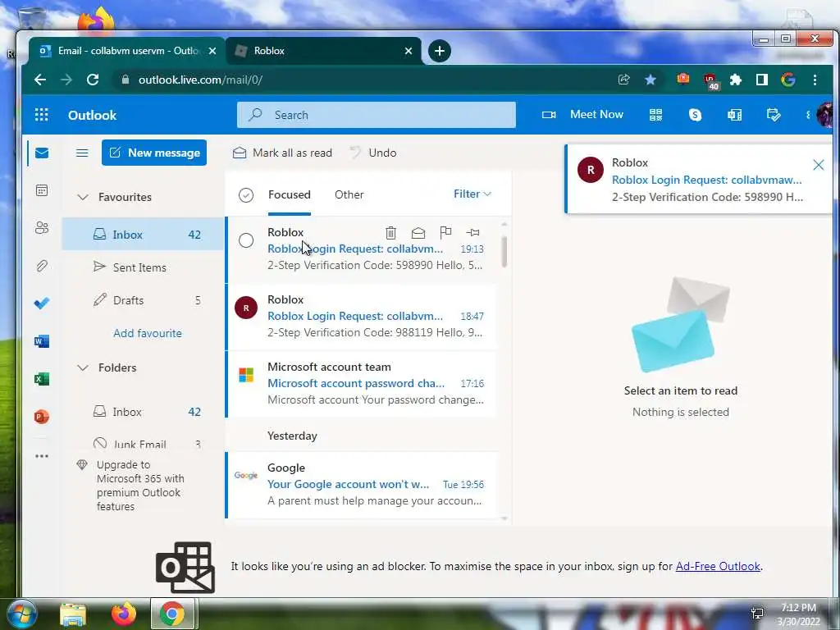This screenshot has height=630, width=840.
Task: Open the Skype icon in Outlook header
Action: pyautogui.click(x=695, y=115)
